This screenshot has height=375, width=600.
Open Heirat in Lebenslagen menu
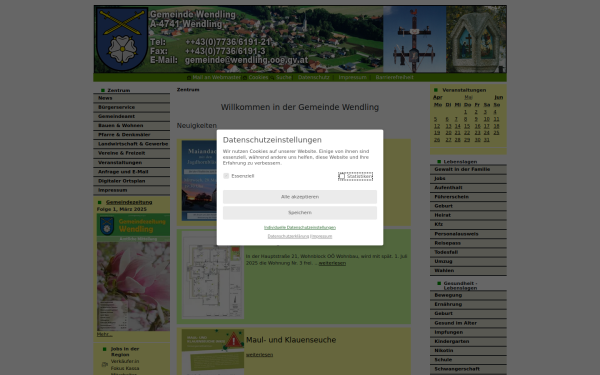[468, 215]
